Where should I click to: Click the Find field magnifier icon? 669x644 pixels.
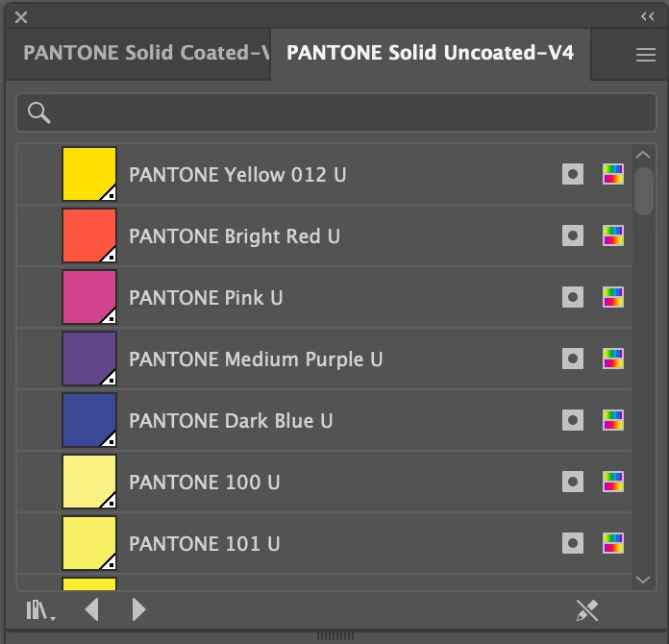point(39,112)
